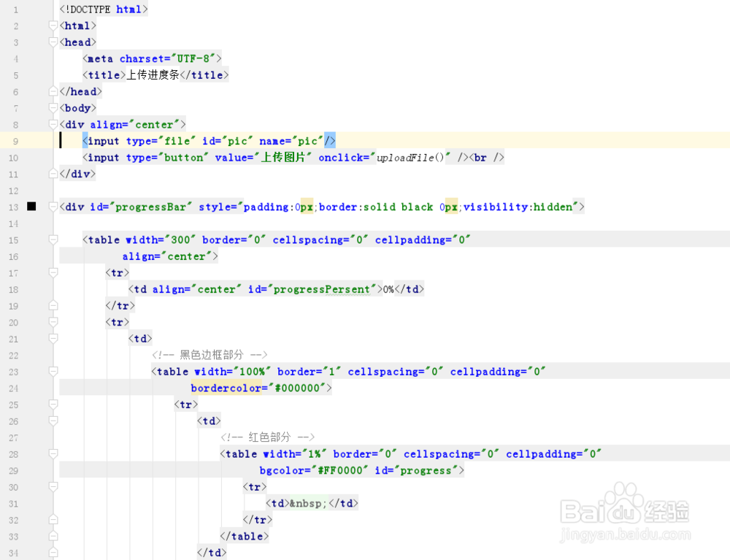Click the fold end marker beside </table>
This screenshot has width=730, height=560.
click(x=53, y=536)
